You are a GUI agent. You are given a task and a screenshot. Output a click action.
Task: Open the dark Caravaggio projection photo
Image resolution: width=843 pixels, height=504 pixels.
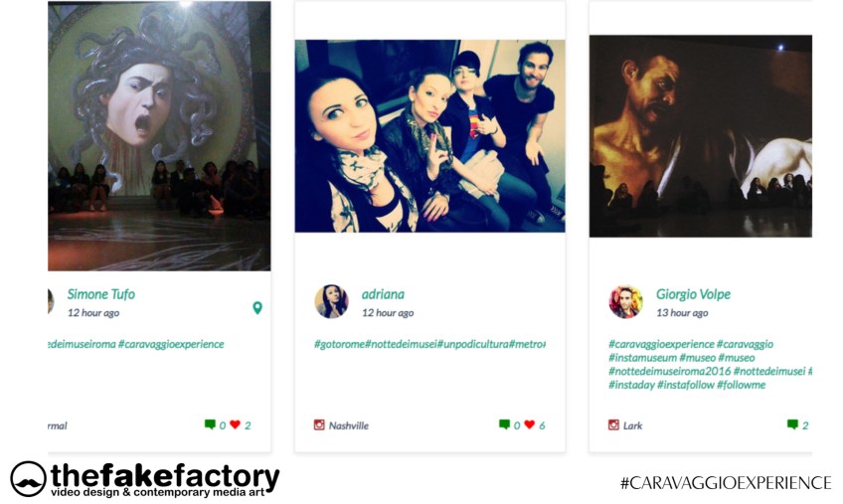click(701, 136)
